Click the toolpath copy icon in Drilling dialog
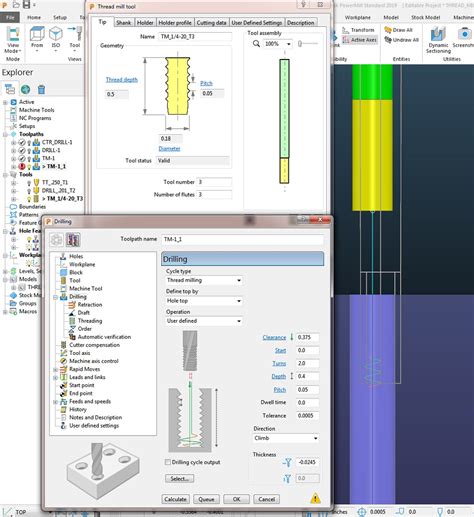The width and height of the screenshot is (474, 517). [73, 240]
